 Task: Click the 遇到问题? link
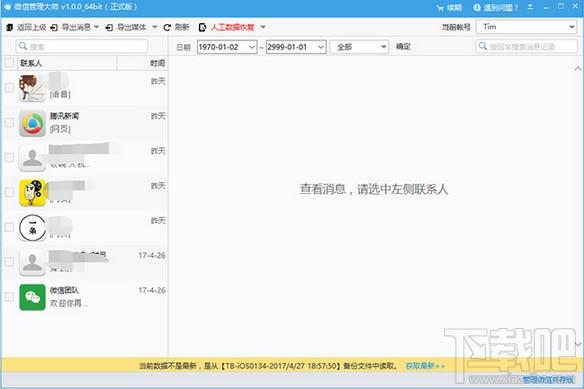pos(501,7)
